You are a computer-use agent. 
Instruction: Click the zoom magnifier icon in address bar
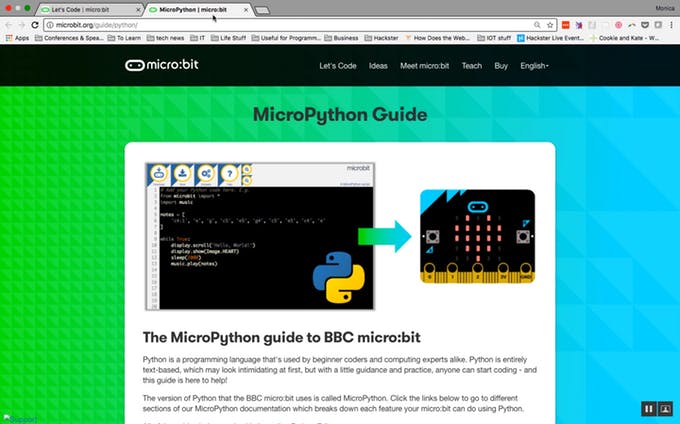pyautogui.click(x=537, y=25)
